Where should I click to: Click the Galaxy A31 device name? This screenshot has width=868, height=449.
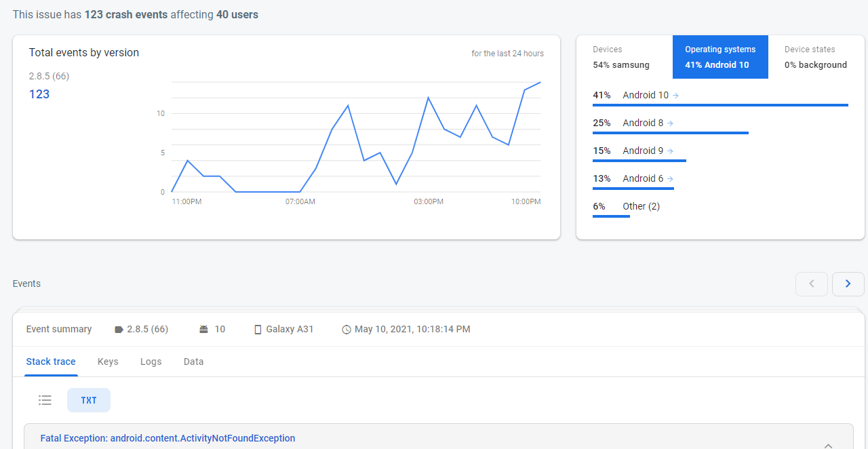tap(290, 329)
